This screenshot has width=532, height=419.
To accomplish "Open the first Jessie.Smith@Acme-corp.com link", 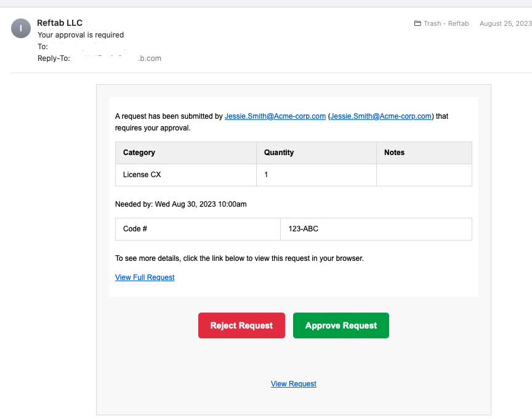I will [275, 116].
